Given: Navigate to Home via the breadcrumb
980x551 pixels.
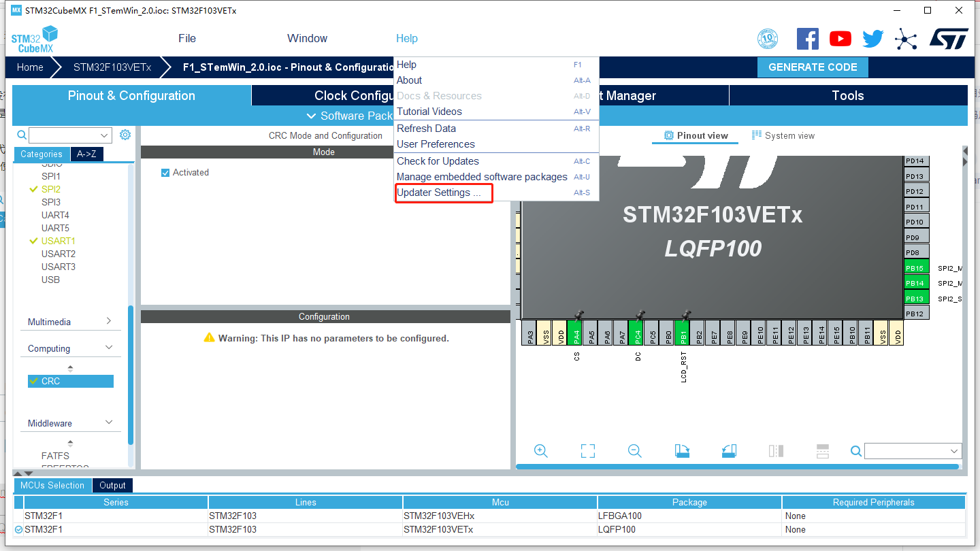Looking at the screenshot, I should 30,67.
